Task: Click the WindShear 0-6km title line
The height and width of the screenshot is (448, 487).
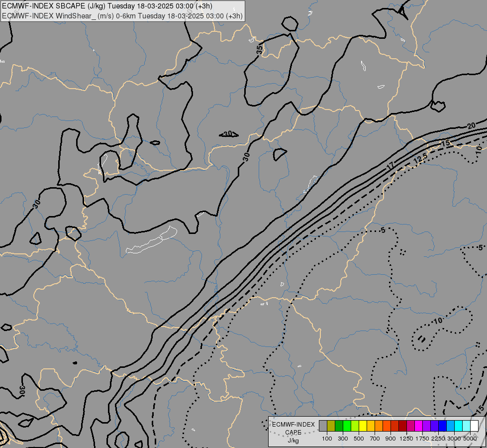Action: pos(122,16)
